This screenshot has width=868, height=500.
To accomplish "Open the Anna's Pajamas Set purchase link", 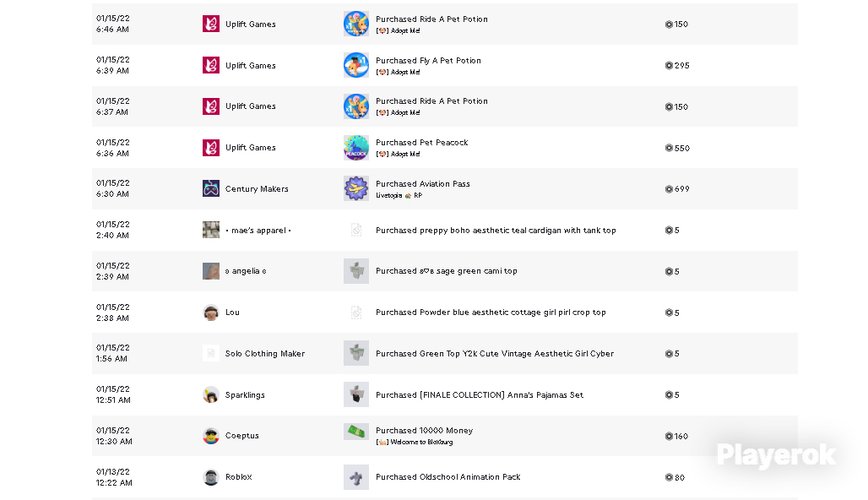I will [x=480, y=394].
